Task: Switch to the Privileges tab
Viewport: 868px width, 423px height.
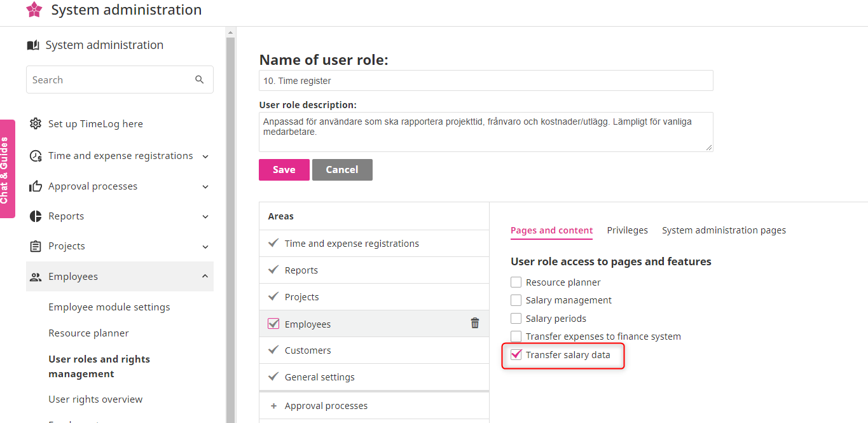Action: (627, 230)
